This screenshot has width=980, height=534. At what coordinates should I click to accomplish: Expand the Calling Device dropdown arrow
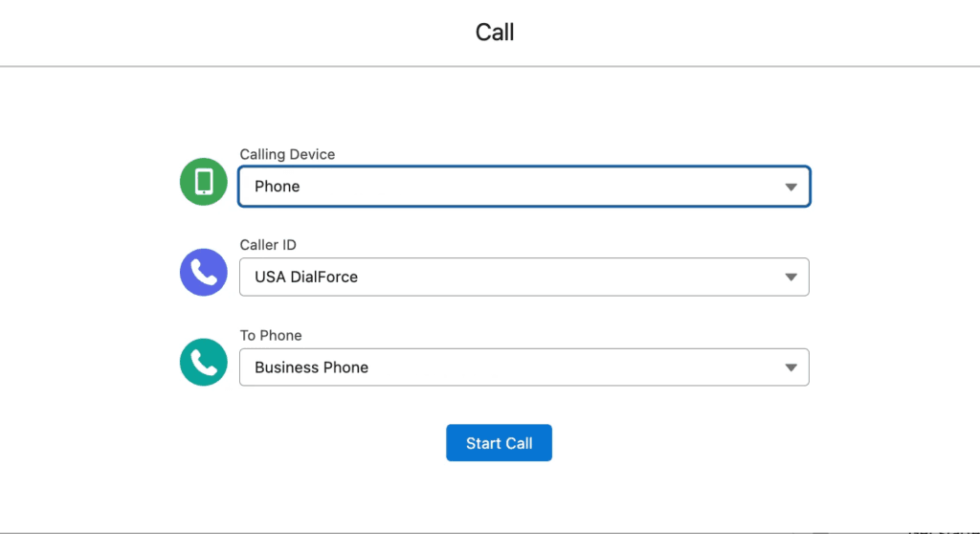(x=791, y=187)
